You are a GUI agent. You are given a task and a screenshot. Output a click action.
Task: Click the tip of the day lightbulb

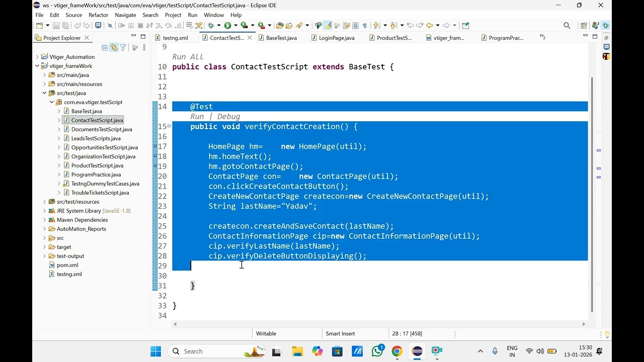607,334
